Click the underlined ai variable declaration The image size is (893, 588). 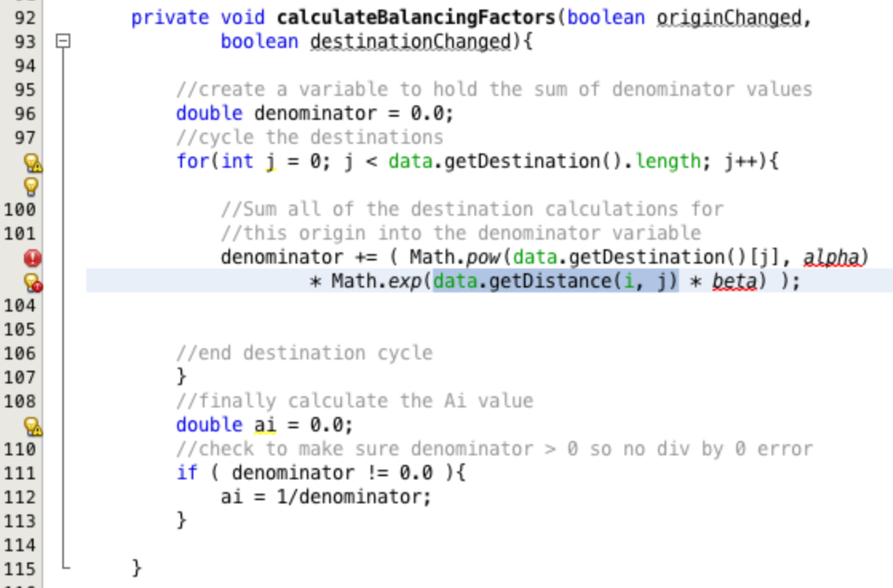pos(265,425)
